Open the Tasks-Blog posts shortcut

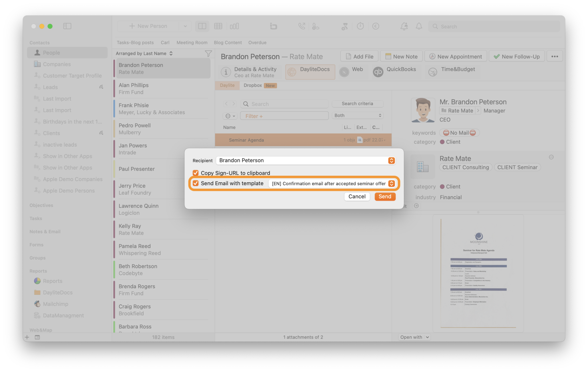(x=135, y=43)
